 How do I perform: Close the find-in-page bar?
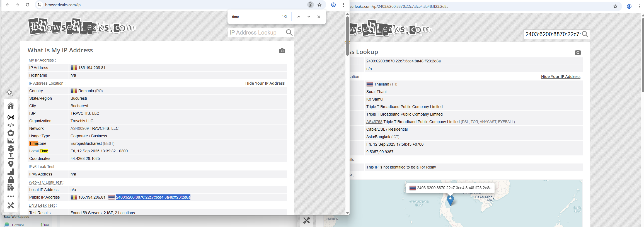(319, 17)
